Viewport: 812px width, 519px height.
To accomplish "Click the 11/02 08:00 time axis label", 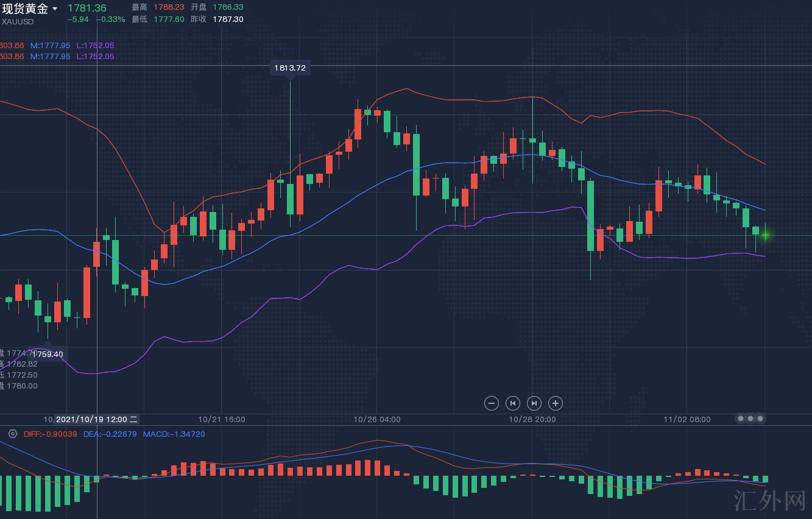I will point(687,420).
